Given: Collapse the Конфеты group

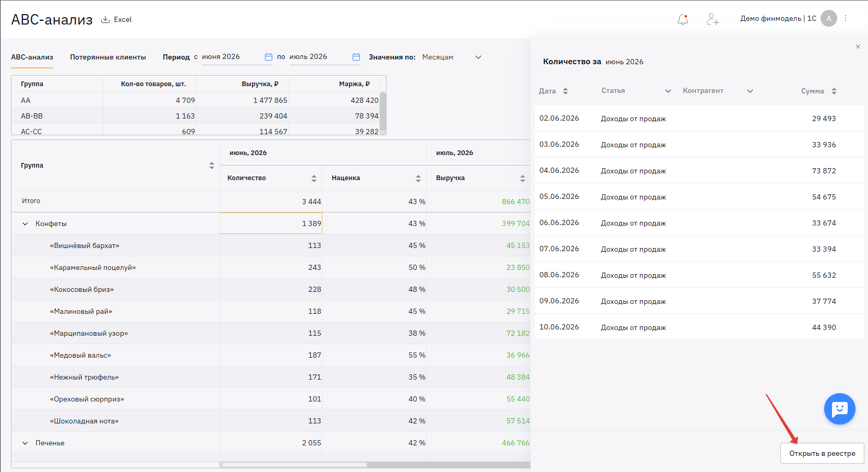Looking at the screenshot, I should tap(25, 223).
